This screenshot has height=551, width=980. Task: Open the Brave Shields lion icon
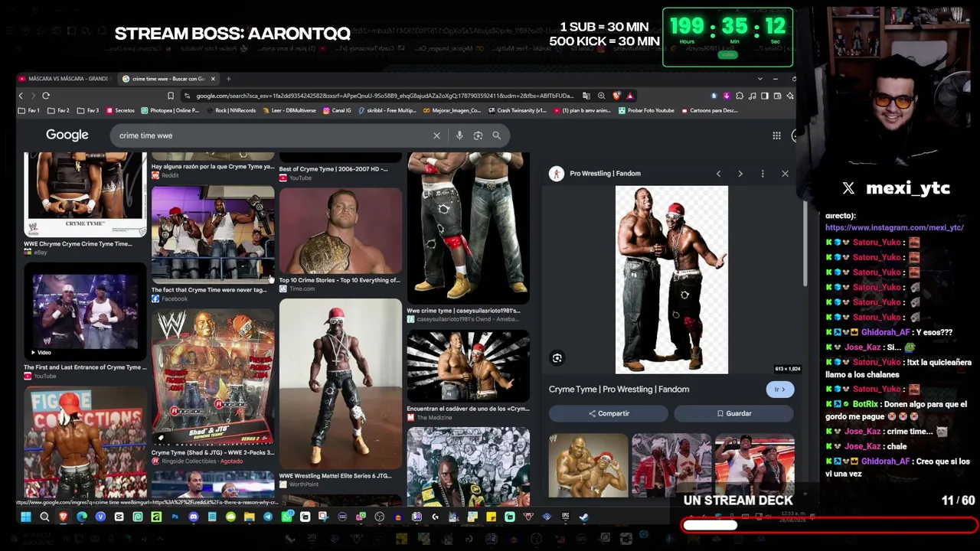click(x=616, y=96)
